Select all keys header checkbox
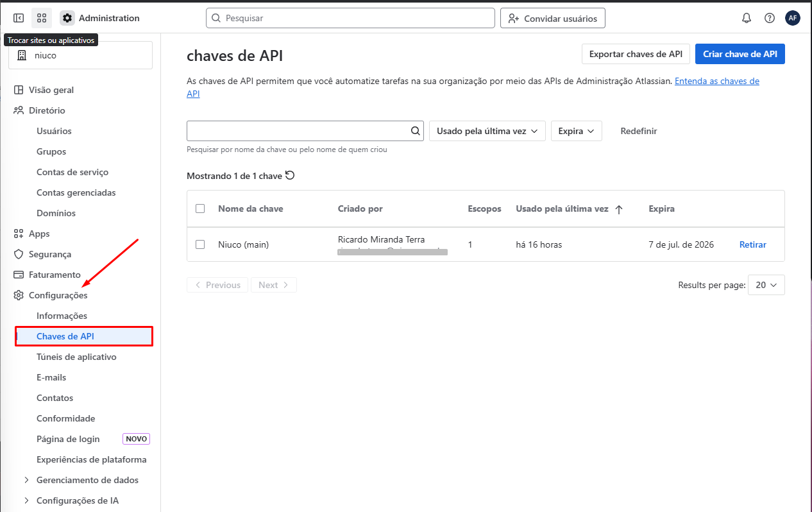The width and height of the screenshot is (812, 512). [200, 209]
